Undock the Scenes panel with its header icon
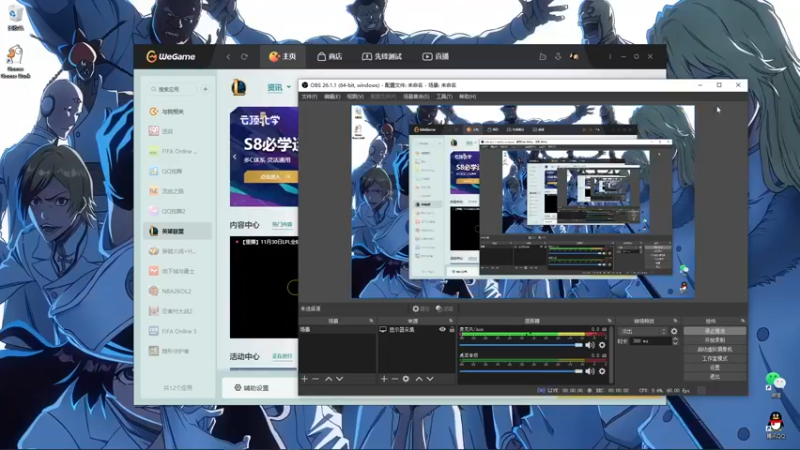800x450 pixels. pyautogui.click(x=371, y=321)
